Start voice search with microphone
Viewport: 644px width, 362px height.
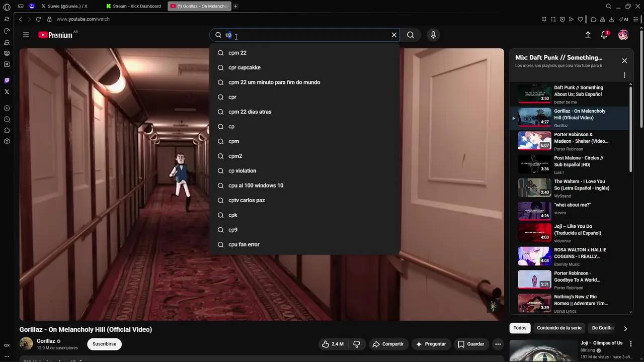click(433, 35)
